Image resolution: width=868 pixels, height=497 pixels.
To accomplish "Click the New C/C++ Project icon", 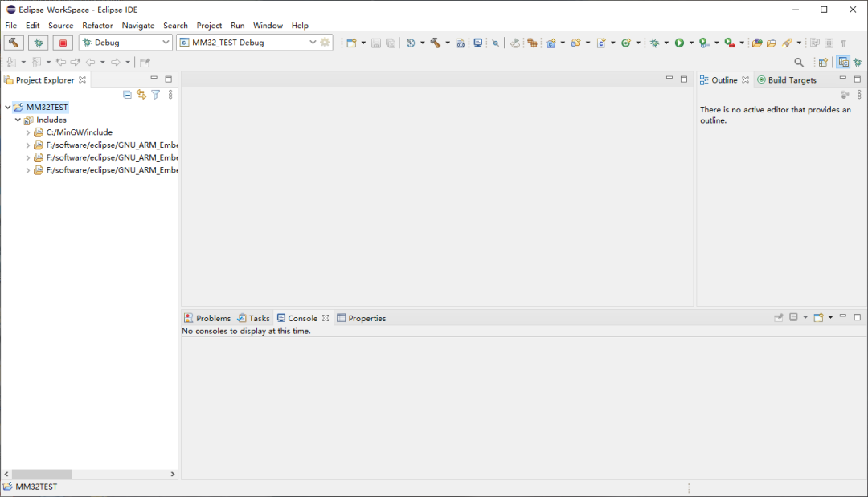I will coord(551,43).
